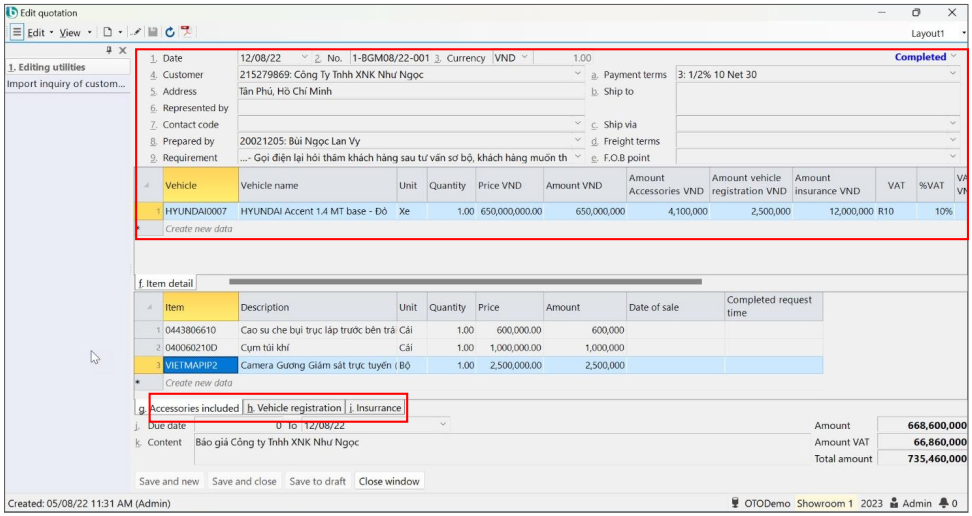Select Import inquiry of customer item
The height and width of the screenshot is (516, 972).
tap(66, 84)
